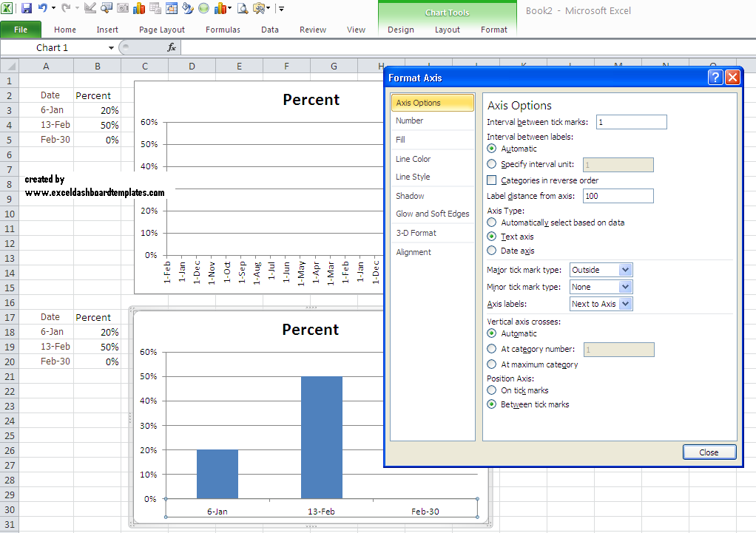Switch to the Layout tab under Chart Tools
The width and height of the screenshot is (756, 533).
[447, 30]
